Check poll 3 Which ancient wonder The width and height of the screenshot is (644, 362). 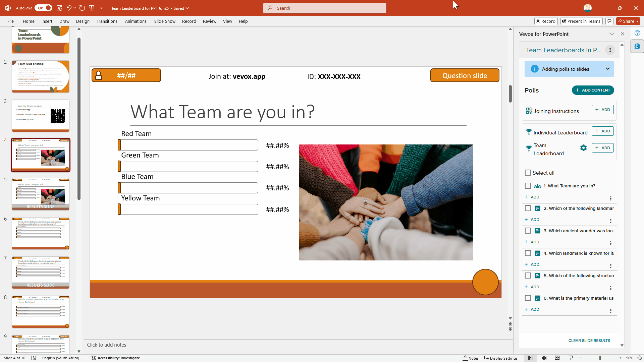[x=528, y=231]
